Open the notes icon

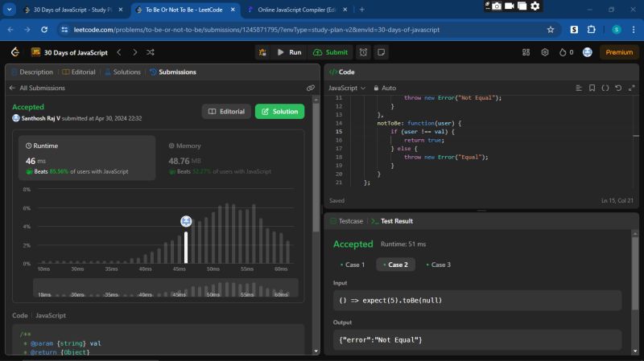tap(381, 52)
